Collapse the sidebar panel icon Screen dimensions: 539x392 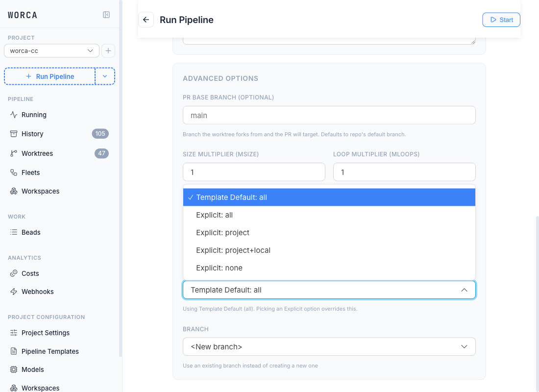coord(106,15)
